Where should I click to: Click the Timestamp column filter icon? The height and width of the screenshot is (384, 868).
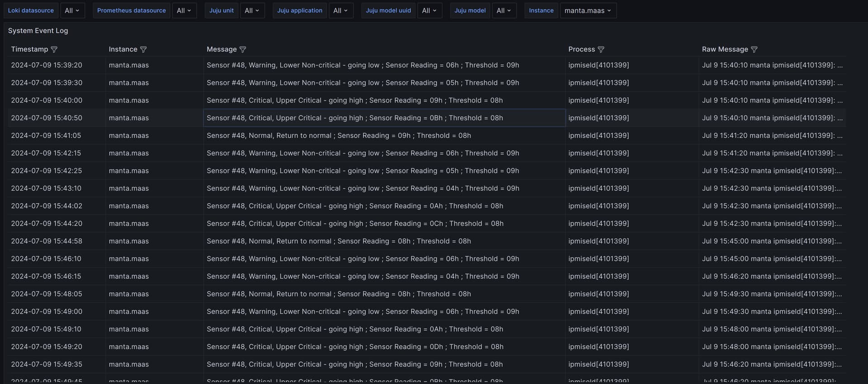[54, 49]
